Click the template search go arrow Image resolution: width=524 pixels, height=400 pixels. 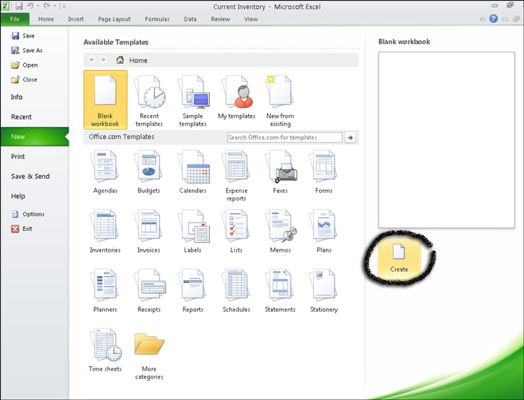point(350,137)
